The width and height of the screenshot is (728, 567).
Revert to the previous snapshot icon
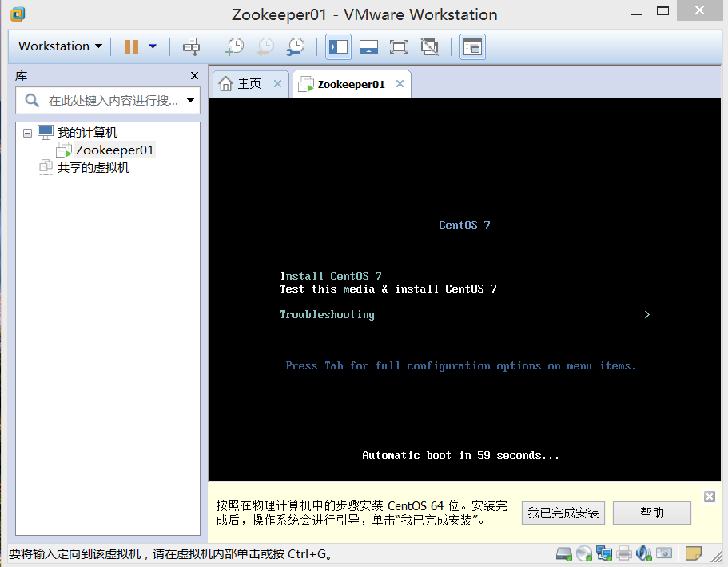265,46
